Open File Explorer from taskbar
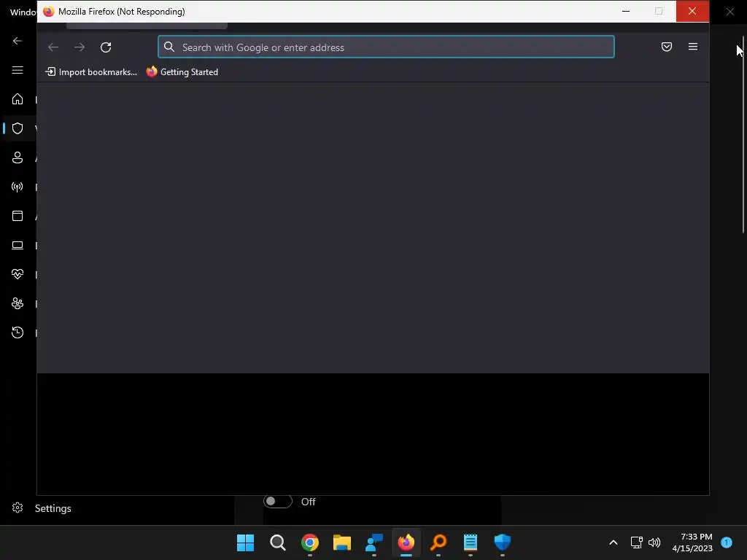Image resolution: width=747 pixels, height=560 pixels. pos(342,542)
